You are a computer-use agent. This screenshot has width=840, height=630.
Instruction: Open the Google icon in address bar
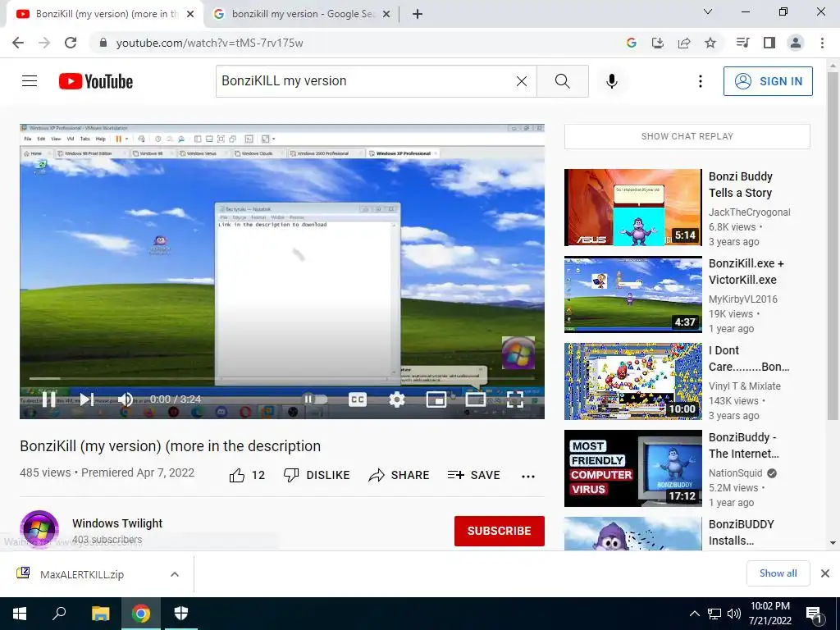pos(631,43)
